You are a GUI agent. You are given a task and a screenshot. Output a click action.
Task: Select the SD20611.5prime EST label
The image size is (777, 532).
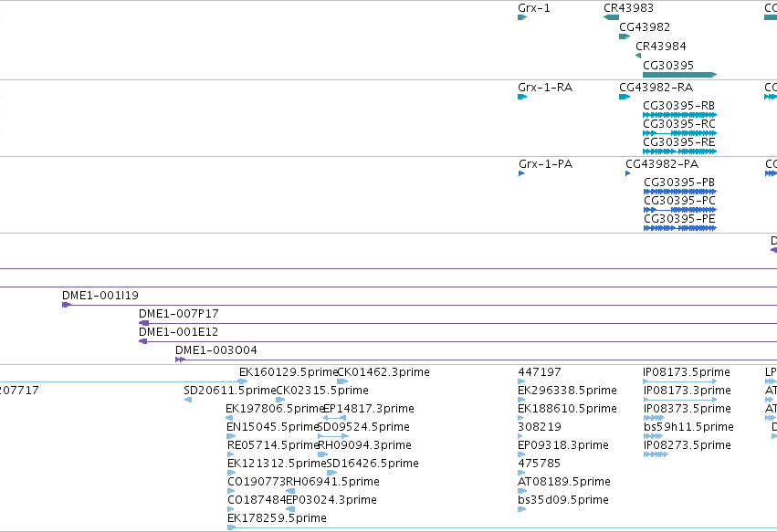[x=230, y=391]
